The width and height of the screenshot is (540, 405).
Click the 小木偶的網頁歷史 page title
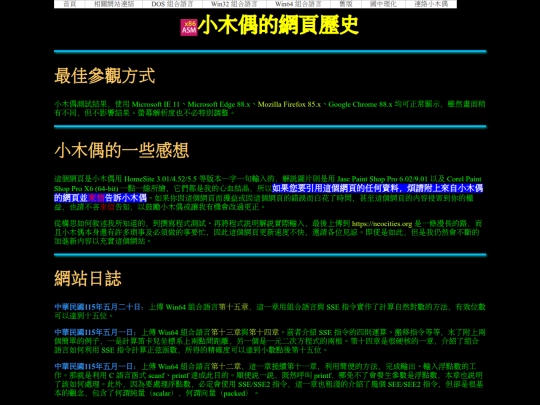(x=278, y=25)
